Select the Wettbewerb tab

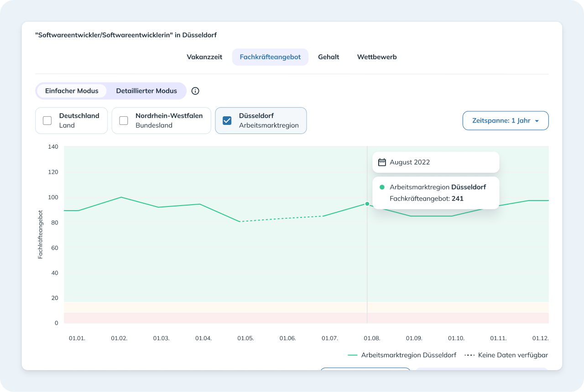[377, 57]
